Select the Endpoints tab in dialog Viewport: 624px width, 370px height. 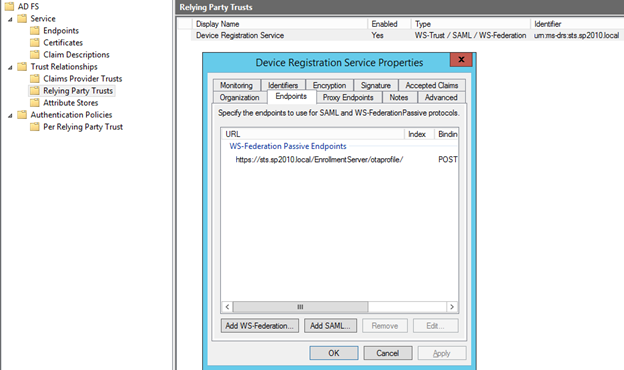(x=291, y=96)
